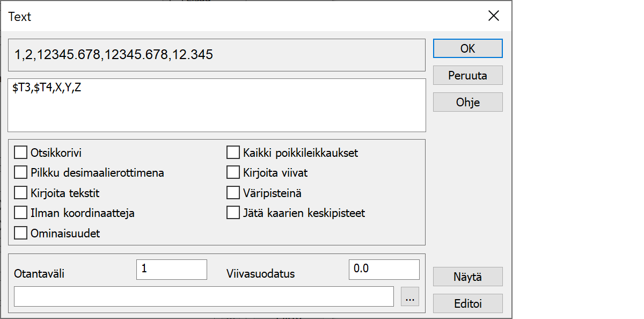The width and height of the screenshot is (644, 319).
Task: Close the Text dialog window
Action: [493, 16]
